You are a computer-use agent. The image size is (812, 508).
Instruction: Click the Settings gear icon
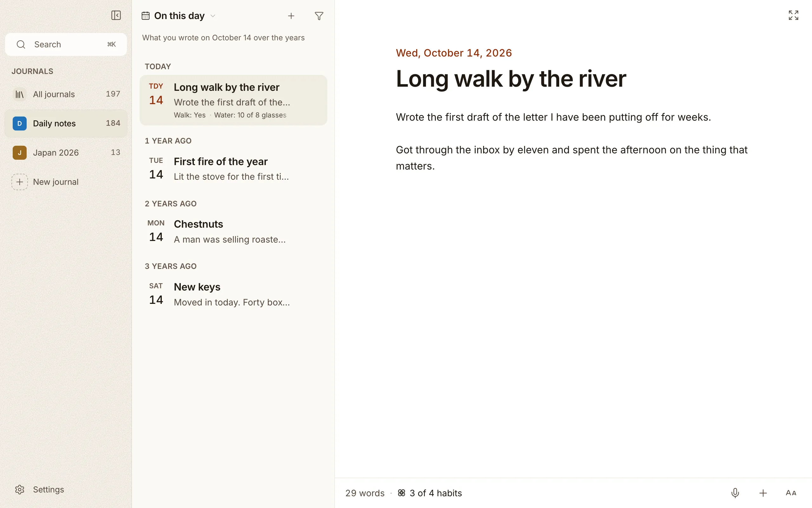(x=19, y=490)
